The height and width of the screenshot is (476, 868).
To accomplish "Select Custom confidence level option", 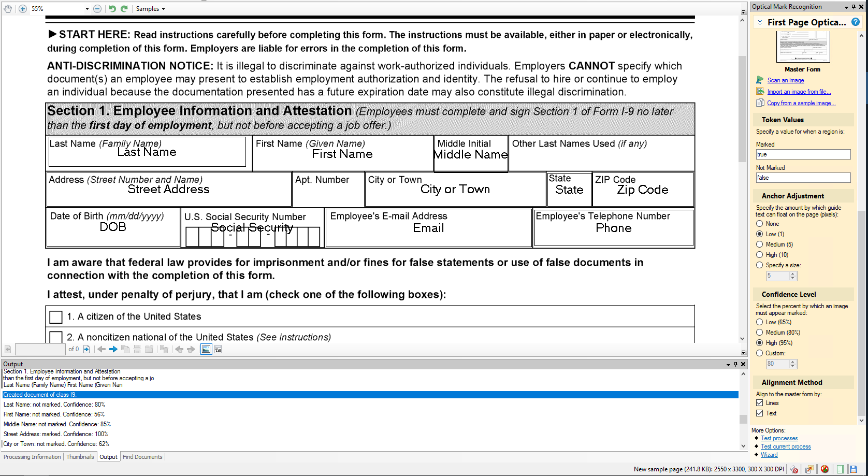I will pos(760,353).
